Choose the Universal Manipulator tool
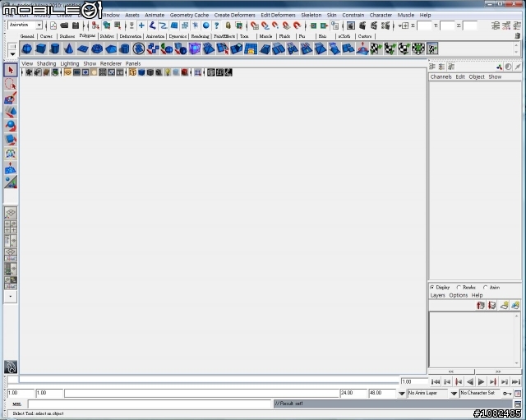This screenshot has width=526, height=420. tap(11, 154)
